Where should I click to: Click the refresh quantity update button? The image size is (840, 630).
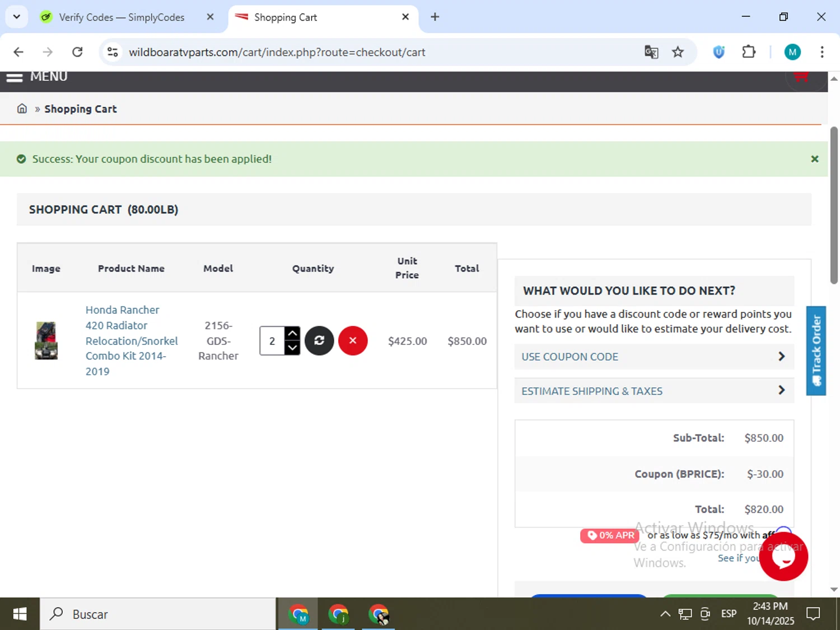point(319,340)
